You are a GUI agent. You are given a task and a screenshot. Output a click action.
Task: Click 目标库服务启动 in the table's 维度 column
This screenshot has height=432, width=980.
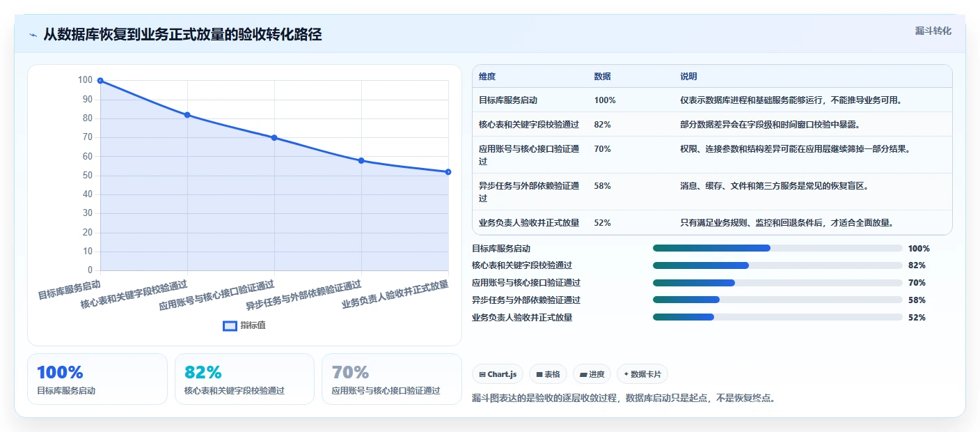(x=508, y=100)
